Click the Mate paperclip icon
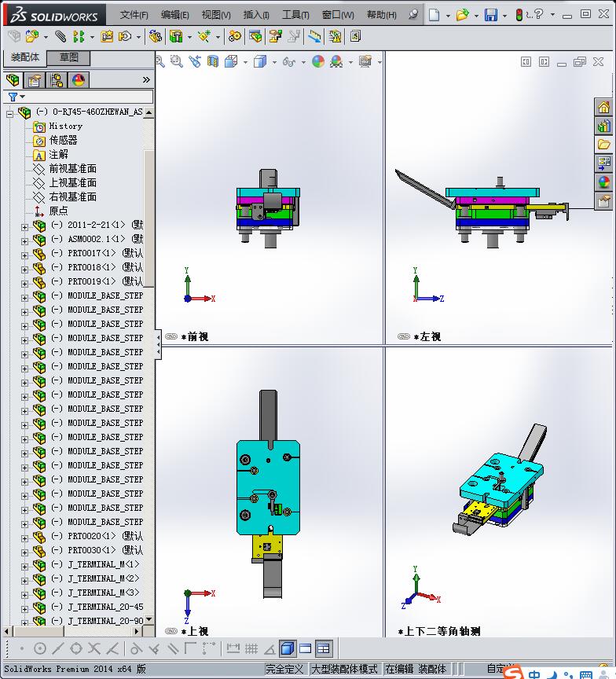This screenshot has width=616, height=679. click(60, 36)
